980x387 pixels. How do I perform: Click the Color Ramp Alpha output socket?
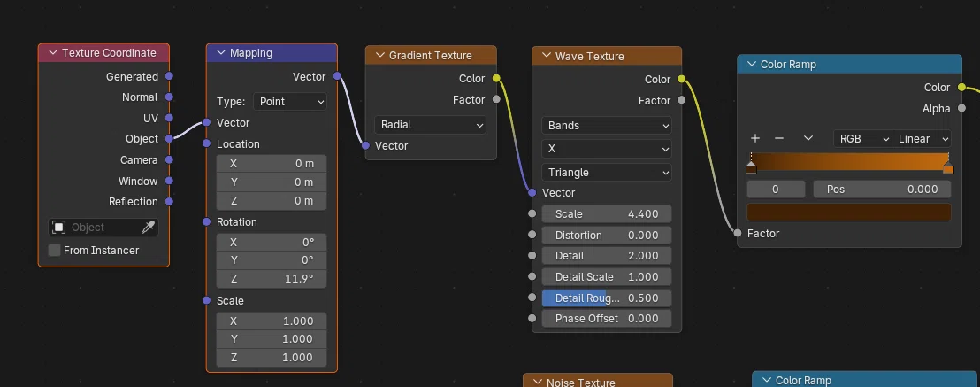pyautogui.click(x=962, y=108)
